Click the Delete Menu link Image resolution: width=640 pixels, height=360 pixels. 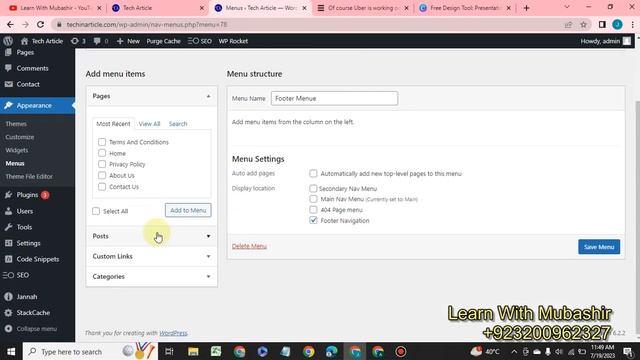coord(249,246)
